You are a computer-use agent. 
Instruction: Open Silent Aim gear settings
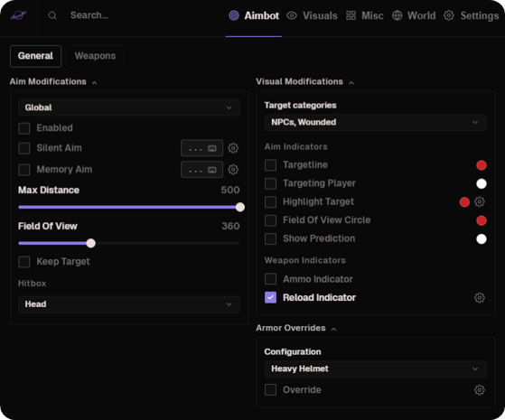[x=233, y=148]
